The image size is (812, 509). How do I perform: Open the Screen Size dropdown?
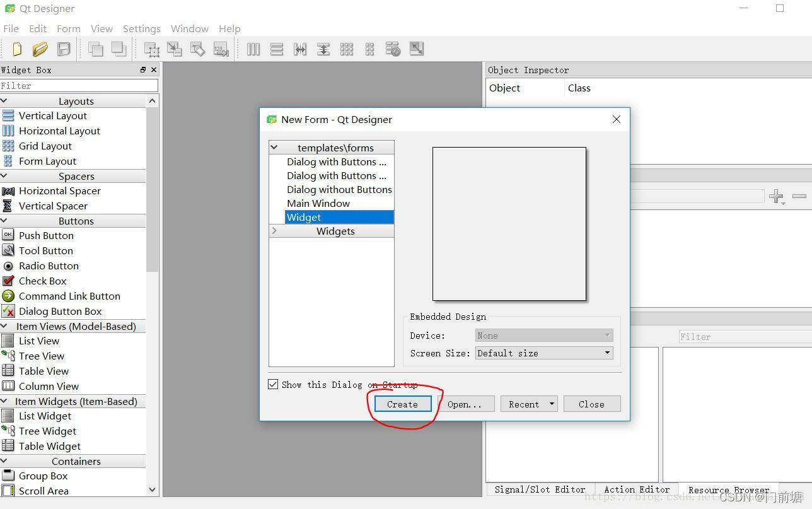544,353
